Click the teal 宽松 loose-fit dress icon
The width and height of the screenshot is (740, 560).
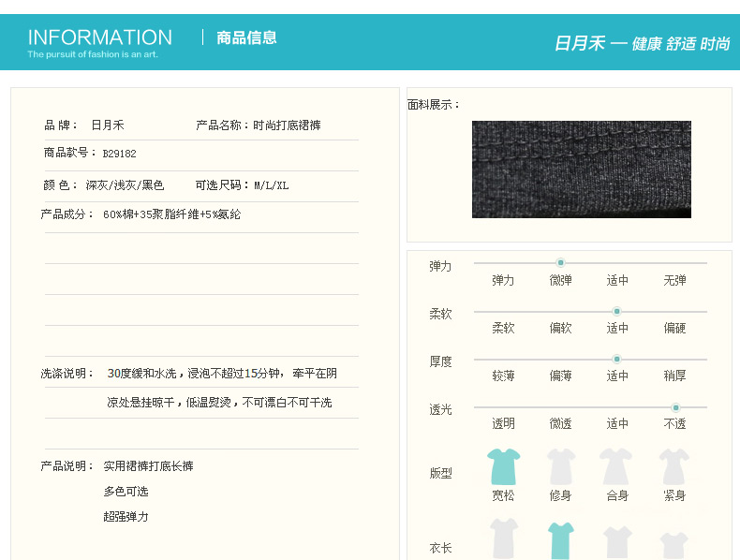[x=504, y=466]
